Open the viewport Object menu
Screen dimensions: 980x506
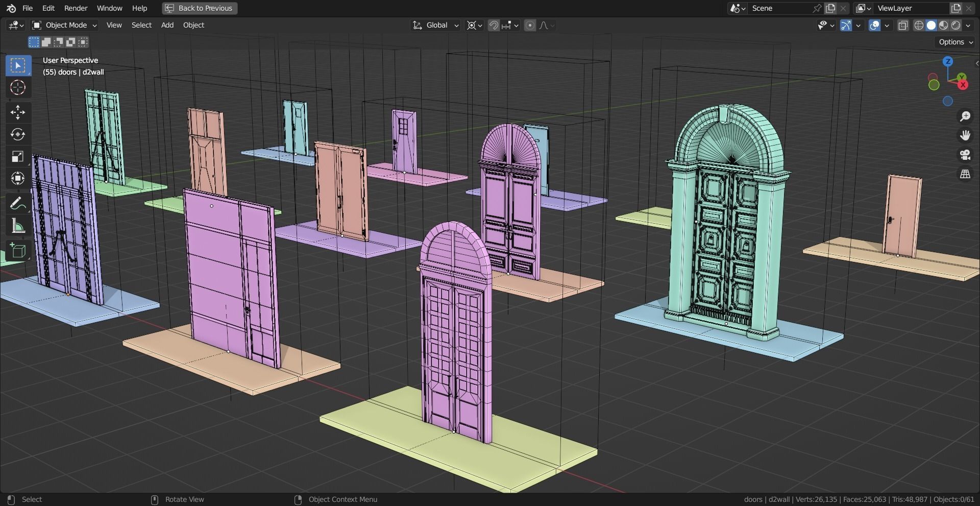[193, 25]
